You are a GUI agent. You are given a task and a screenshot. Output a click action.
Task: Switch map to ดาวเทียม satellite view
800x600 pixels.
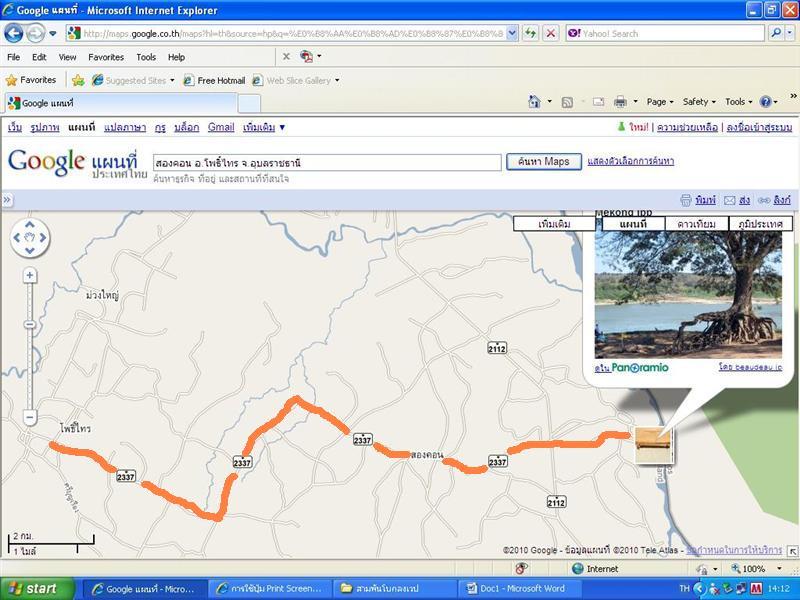point(697,223)
